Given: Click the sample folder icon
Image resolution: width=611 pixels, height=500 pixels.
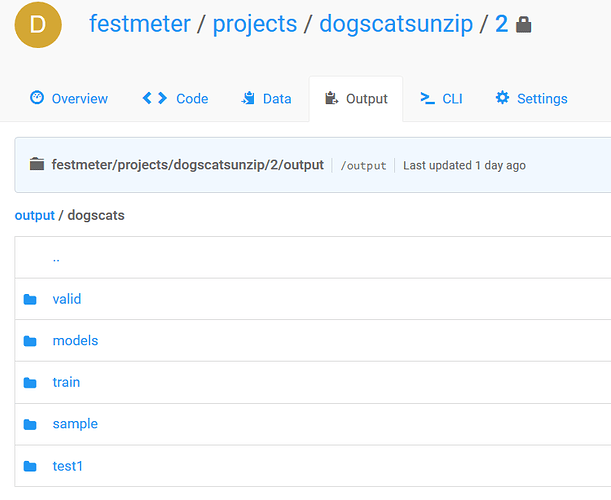Looking at the screenshot, I should tap(30, 424).
